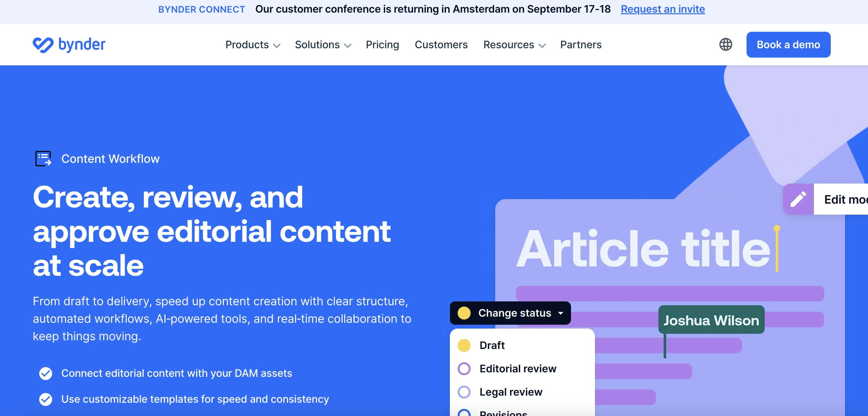Expand the Resources menu chevron
This screenshot has width=868, height=416.
click(542, 46)
